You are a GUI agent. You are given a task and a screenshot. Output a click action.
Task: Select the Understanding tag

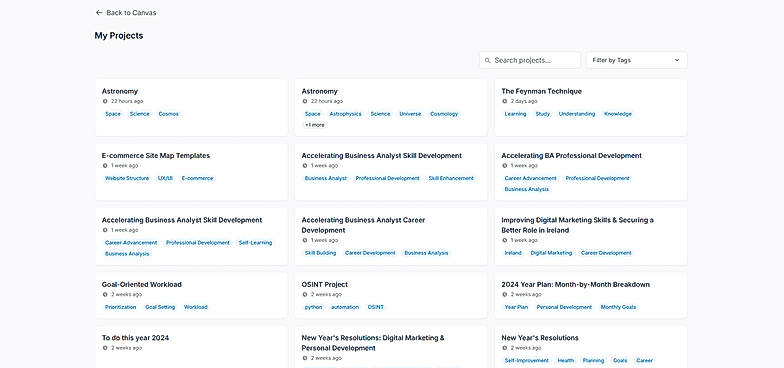[577, 114]
